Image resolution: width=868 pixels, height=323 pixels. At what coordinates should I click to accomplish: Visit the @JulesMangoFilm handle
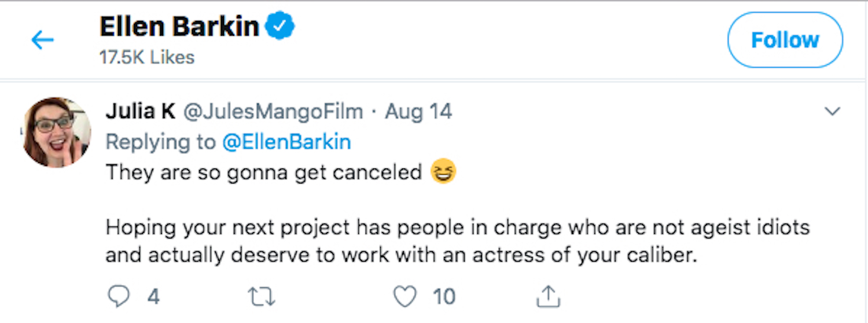[273, 111]
